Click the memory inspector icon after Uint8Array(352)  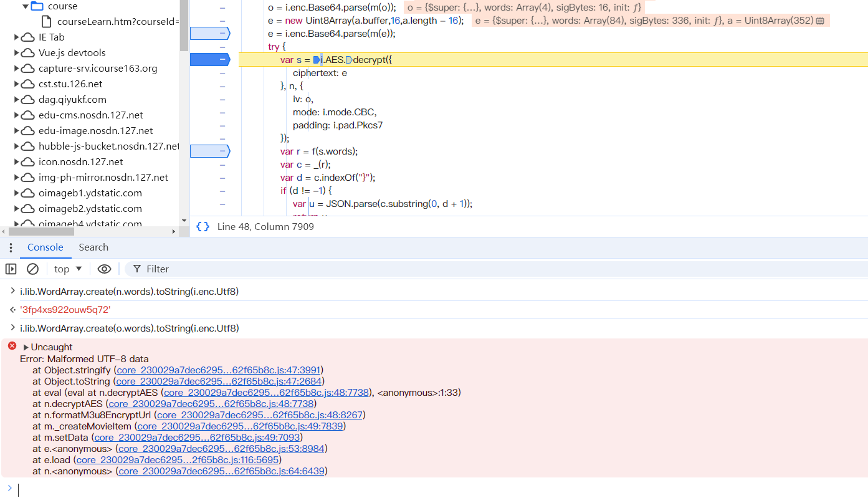[x=820, y=21]
